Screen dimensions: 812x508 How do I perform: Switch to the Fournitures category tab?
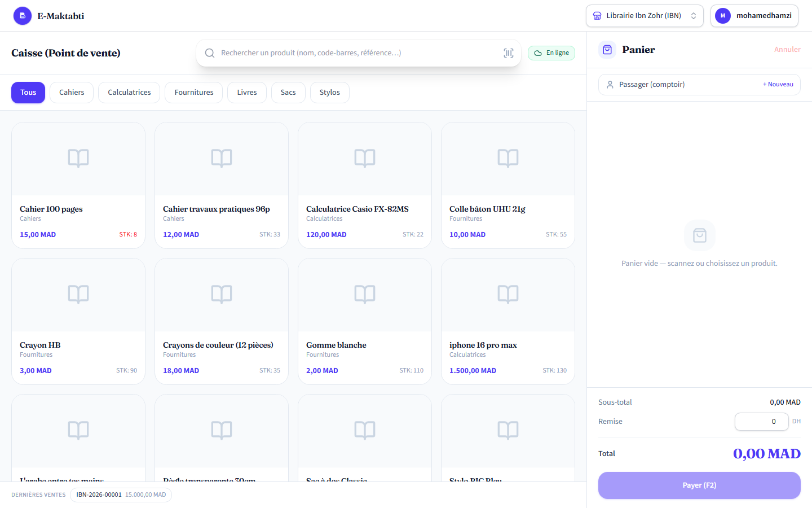194,93
